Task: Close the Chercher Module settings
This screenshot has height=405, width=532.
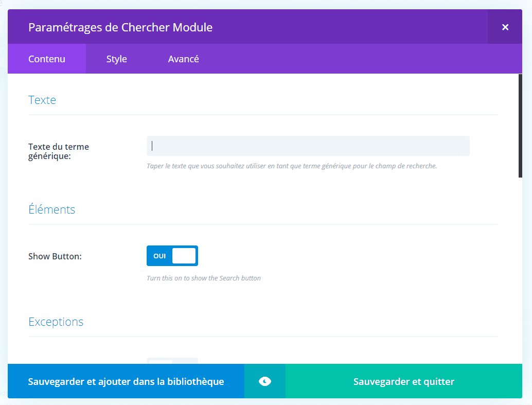Action: 505,27
